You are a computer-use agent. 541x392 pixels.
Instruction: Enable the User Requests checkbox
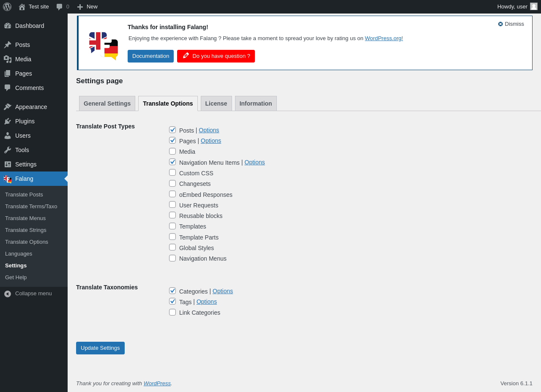point(172,204)
